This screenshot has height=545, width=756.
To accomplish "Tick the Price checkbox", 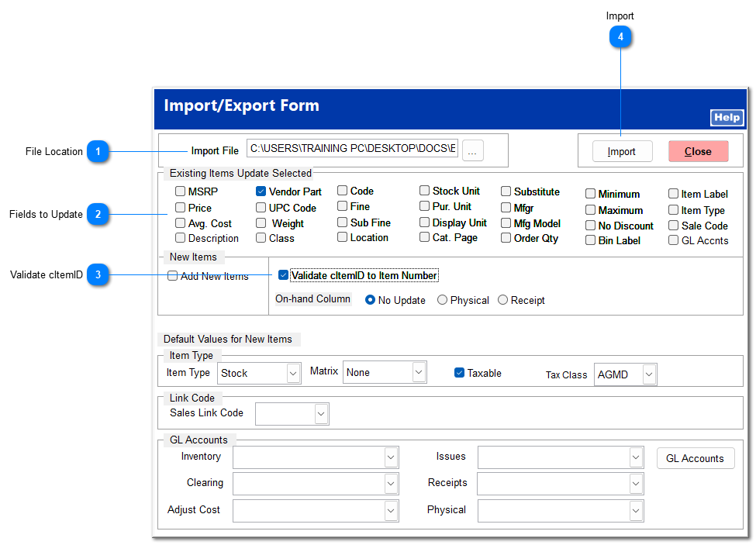I will pyautogui.click(x=181, y=208).
